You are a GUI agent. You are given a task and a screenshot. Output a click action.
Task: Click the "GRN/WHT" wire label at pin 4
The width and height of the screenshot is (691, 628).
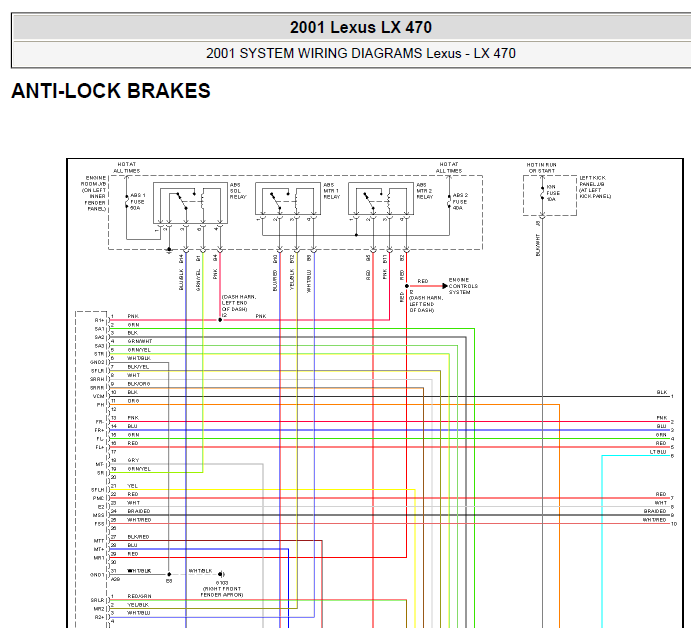pos(140,341)
